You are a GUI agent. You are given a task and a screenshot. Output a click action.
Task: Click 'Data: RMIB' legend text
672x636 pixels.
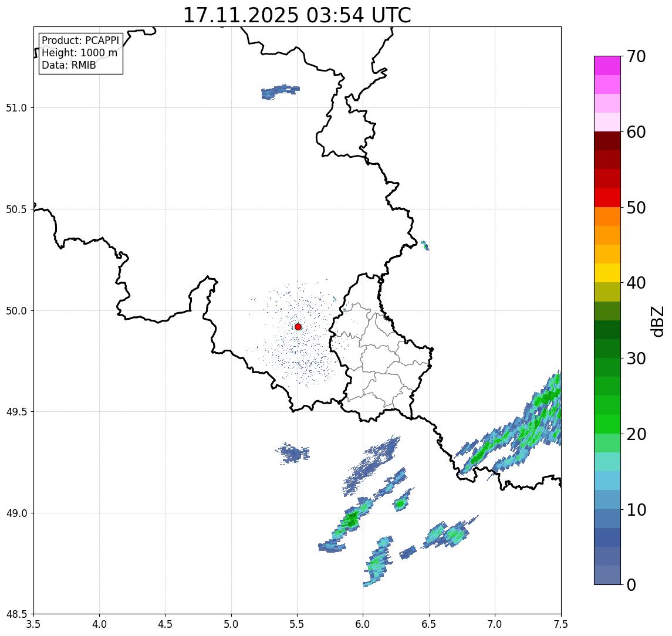(x=69, y=65)
